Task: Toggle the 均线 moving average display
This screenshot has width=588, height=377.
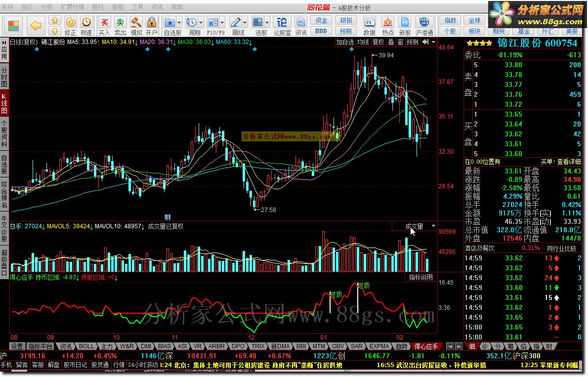Action: 363,42
